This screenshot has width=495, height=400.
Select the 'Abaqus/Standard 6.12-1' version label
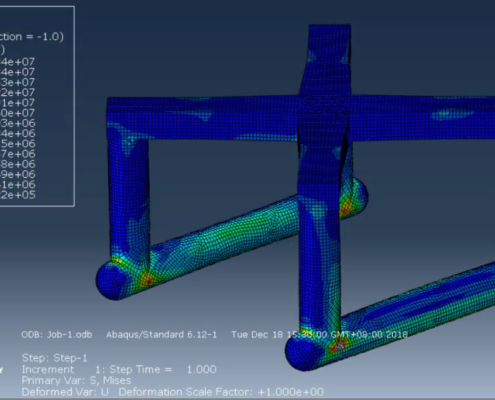tap(161, 335)
